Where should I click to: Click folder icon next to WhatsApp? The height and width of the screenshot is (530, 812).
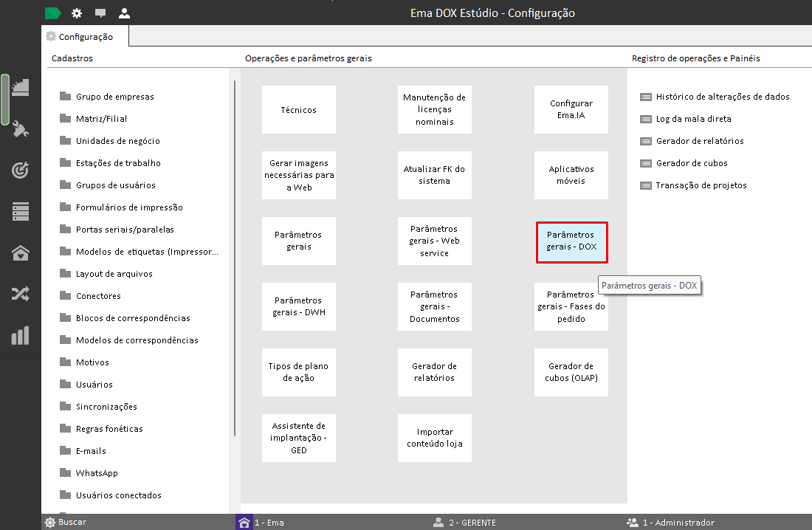(x=65, y=472)
